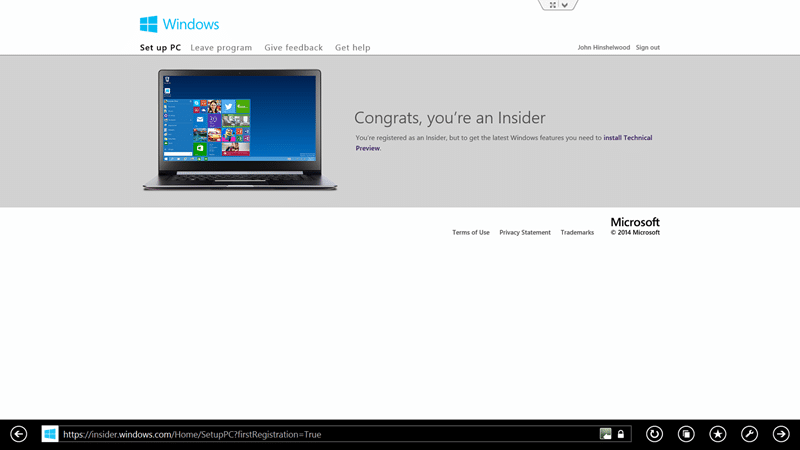This screenshot has width=800, height=450.
Task: Open favorites with the star icon
Action: click(x=718, y=434)
